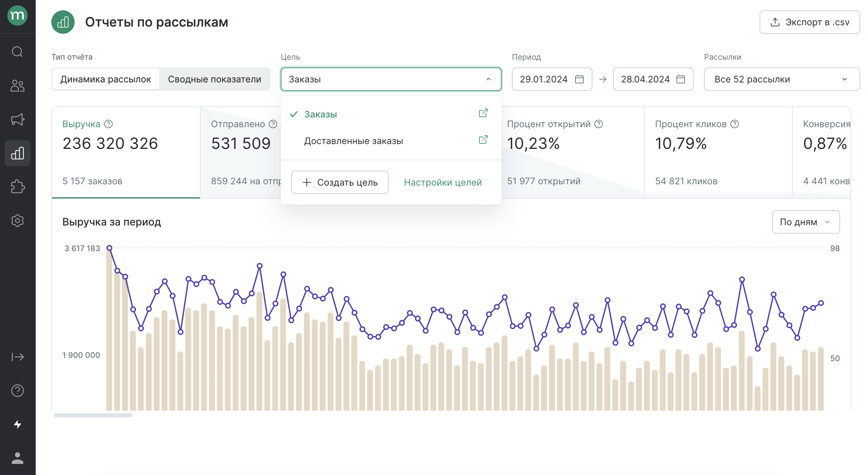Screen dimensions: 868x475
Task: Open the reports bar chart sidebar icon
Action: [18, 153]
